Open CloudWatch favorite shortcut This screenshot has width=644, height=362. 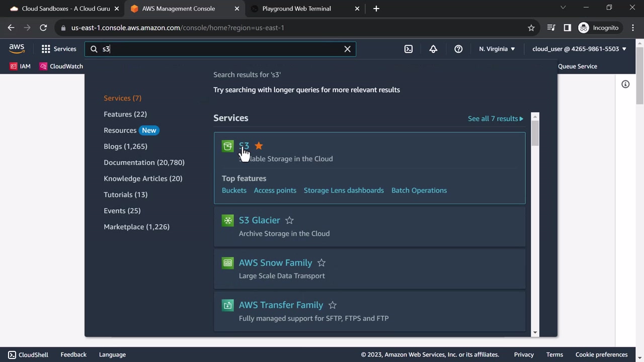pos(61,66)
